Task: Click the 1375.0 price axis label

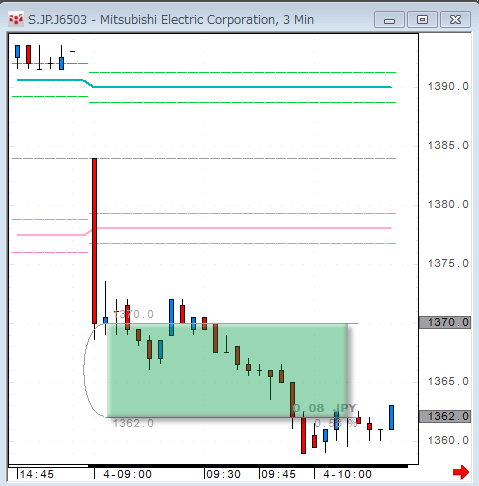Action: coord(448,263)
